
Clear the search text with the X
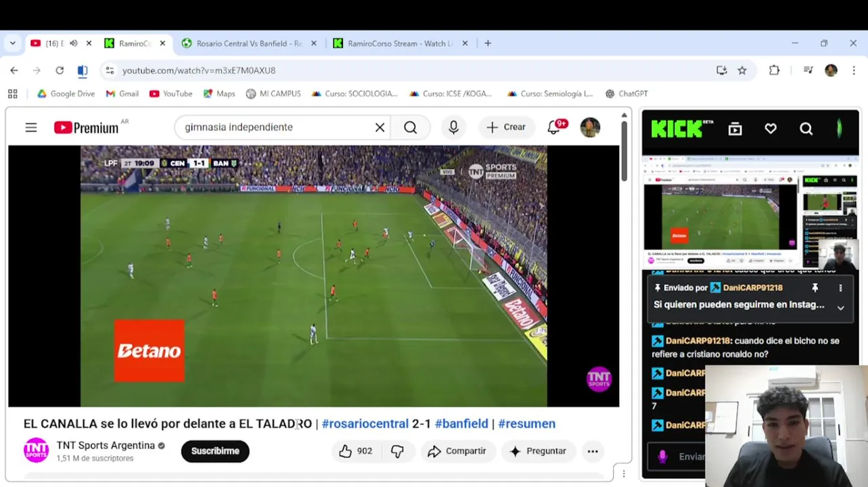380,127
